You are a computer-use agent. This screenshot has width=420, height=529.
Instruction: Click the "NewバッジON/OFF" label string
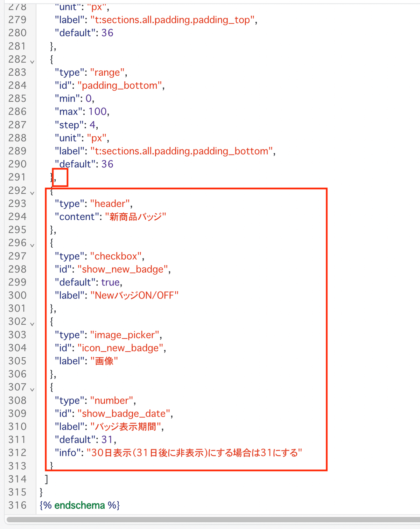pos(134,295)
